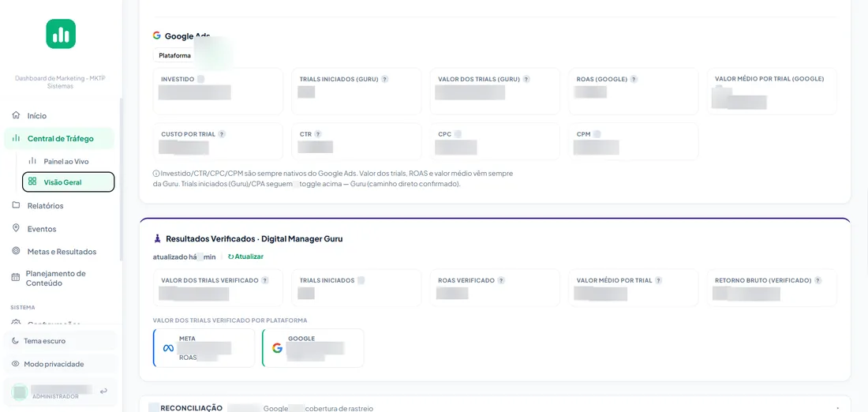Image resolution: width=868 pixels, height=412 pixels.
Task: Click the 'Sistema' sidebar section label
Action: (x=23, y=307)
